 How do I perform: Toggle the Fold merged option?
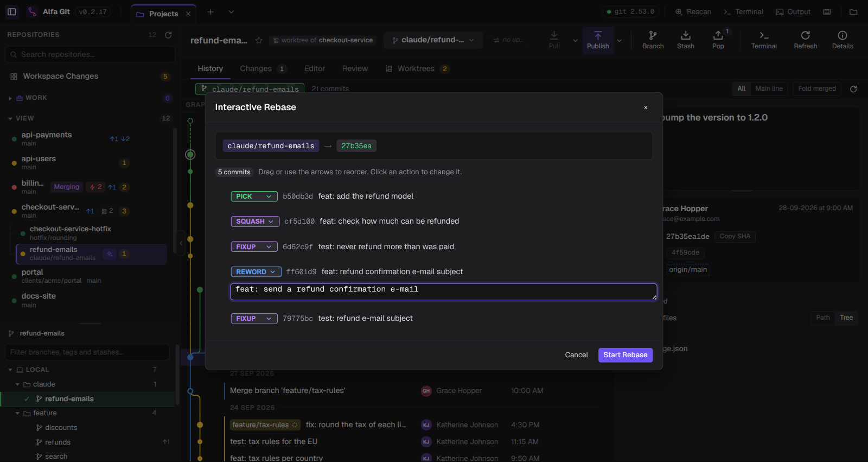click(x=817, y=89)
